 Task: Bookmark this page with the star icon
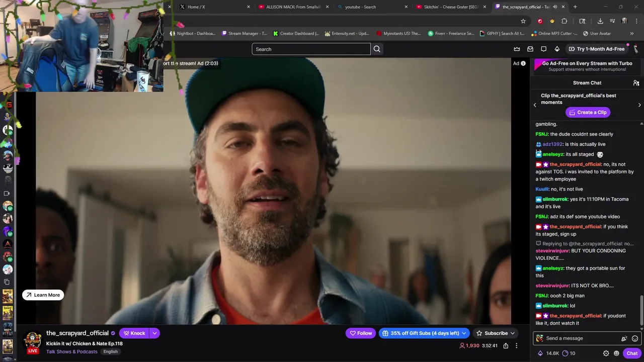(x=523, y=21)
